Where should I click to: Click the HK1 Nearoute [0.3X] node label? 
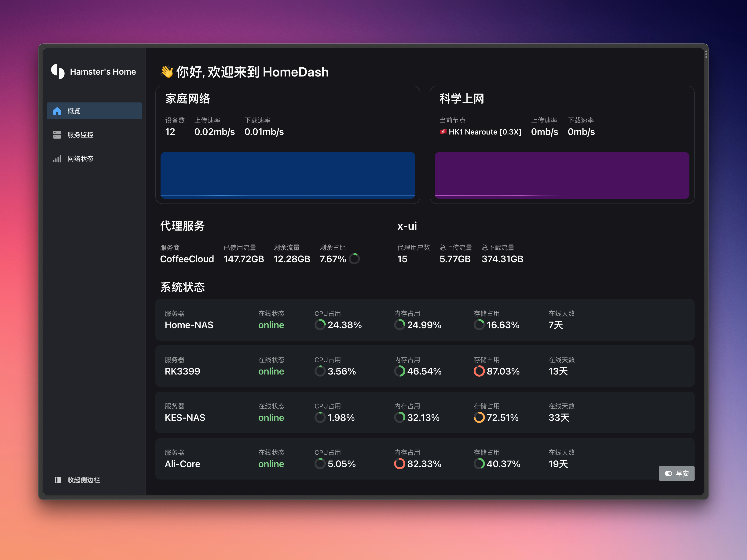(485, 132)
